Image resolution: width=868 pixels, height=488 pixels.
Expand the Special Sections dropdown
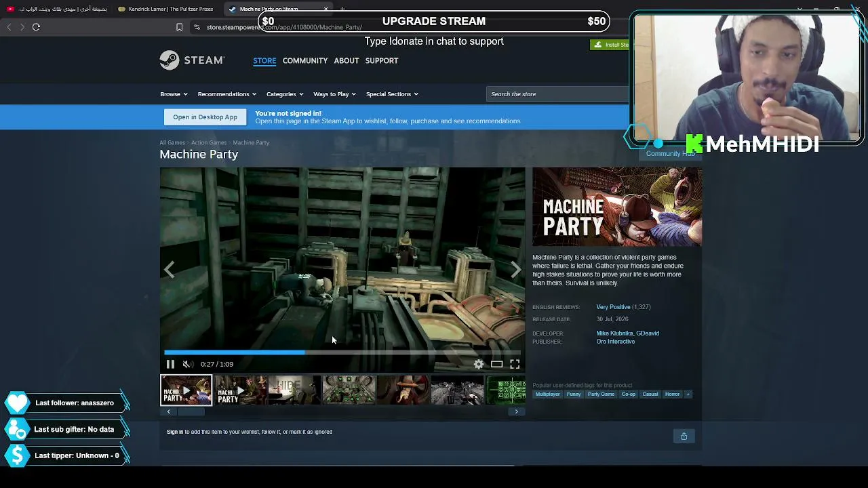(392, 94)
